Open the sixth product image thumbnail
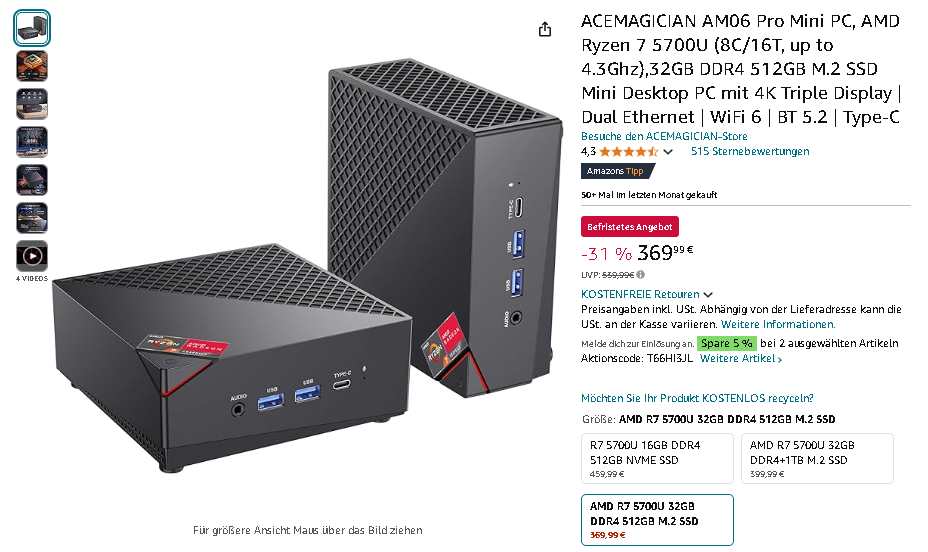The width and height of the screenshot is (928, 552). pyautogui.click(x=32, y=218)
